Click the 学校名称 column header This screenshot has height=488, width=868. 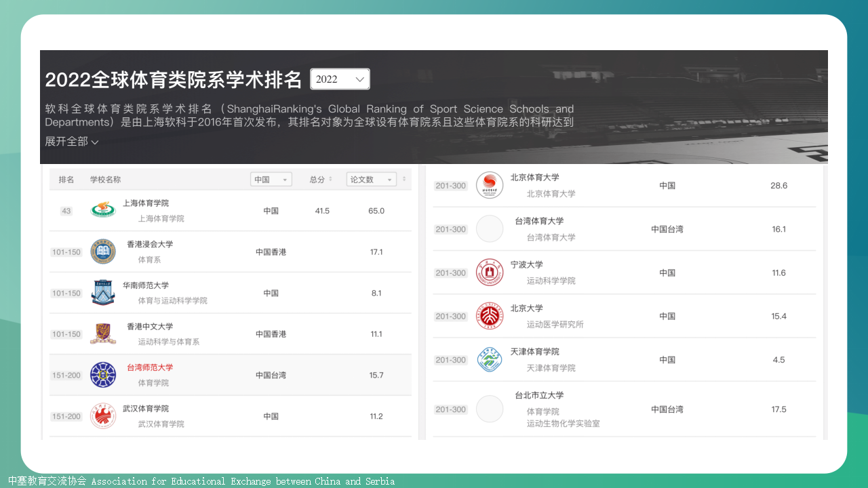[106, 180]
